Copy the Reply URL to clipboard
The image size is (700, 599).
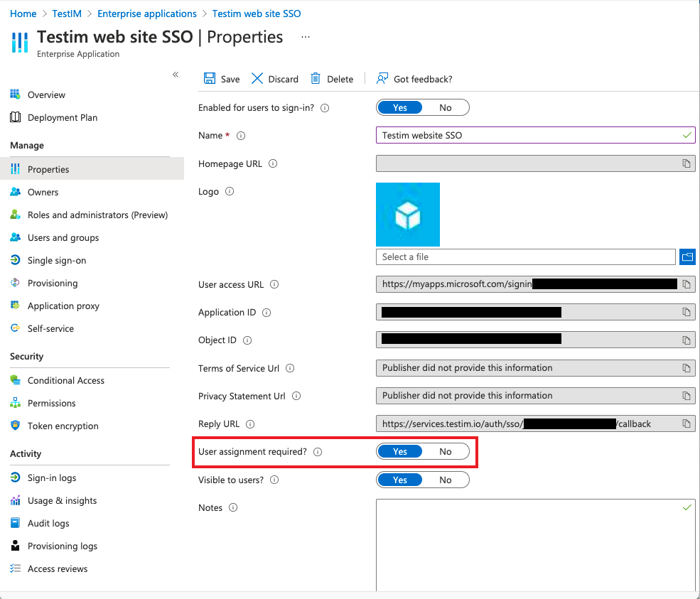tap(686, 423)
